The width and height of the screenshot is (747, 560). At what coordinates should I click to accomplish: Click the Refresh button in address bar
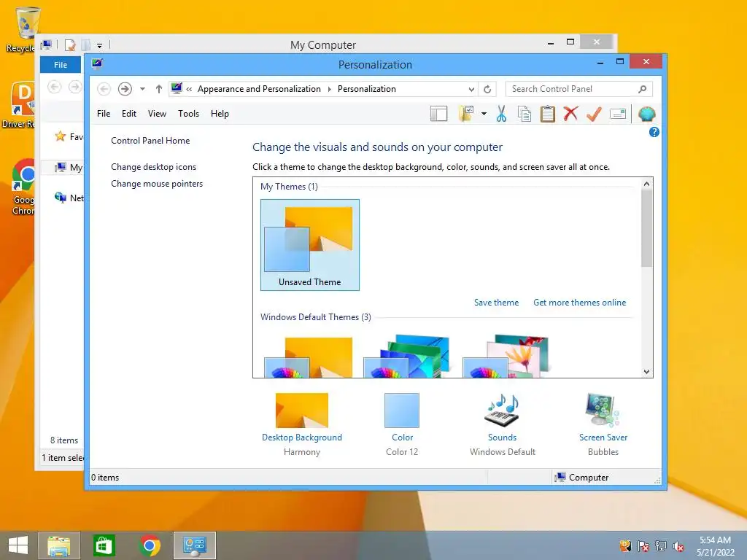(487, 89)
